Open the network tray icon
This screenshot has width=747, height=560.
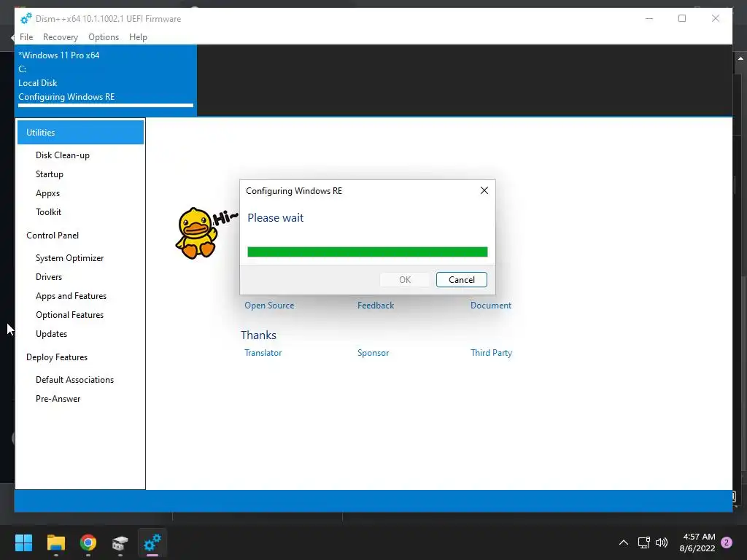pos(644,542)
